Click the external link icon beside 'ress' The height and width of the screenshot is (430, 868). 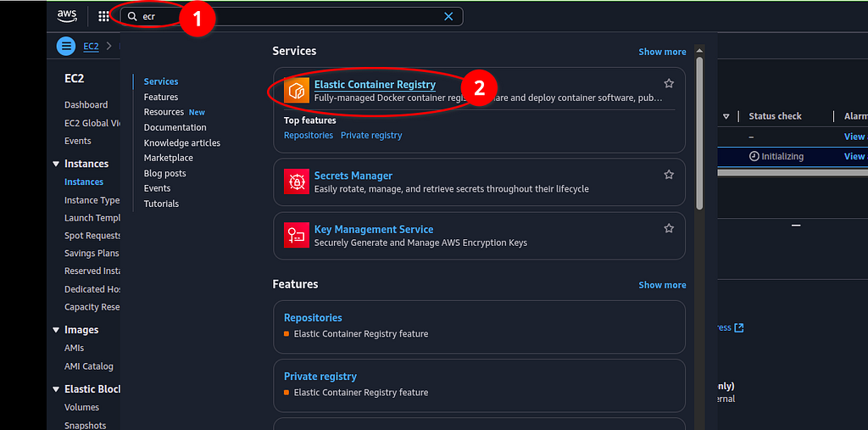[x=739, y=327]
